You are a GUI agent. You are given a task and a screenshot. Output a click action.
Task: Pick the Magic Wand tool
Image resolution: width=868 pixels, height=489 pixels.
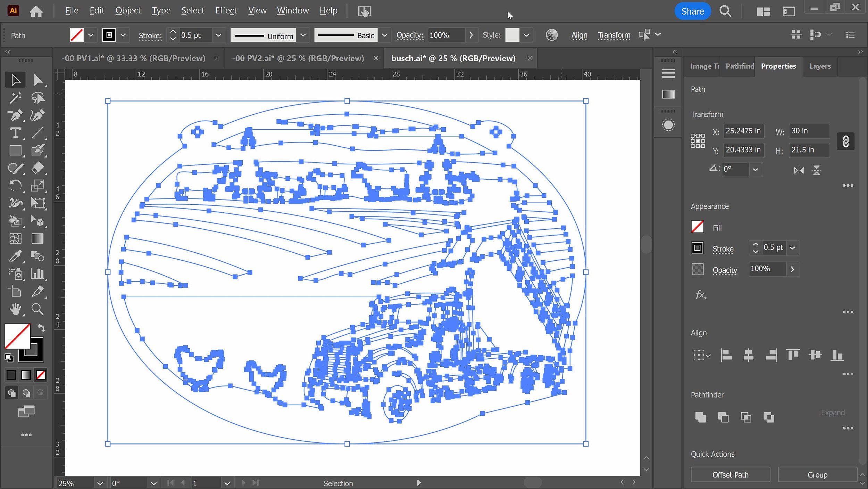pyautogui.click(x=15, y=98)
